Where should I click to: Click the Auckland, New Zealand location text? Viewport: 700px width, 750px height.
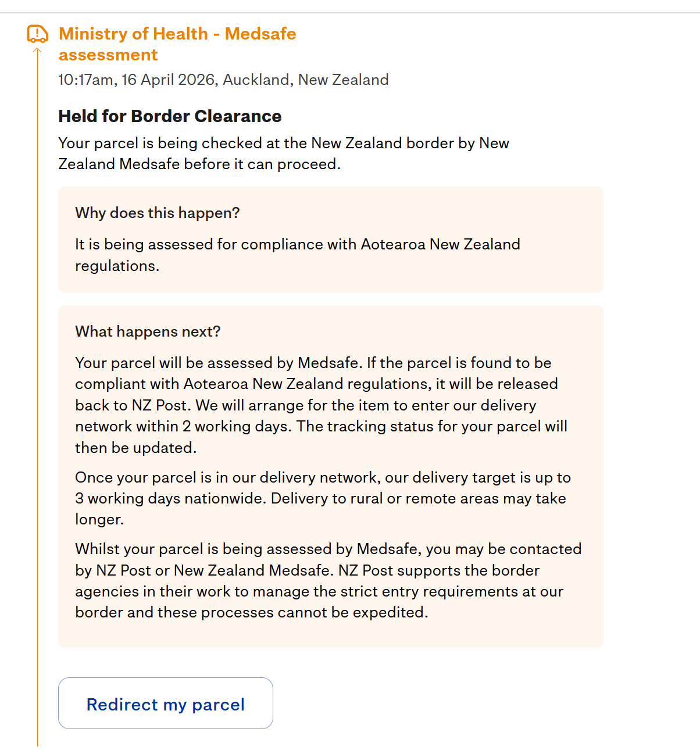click(x=306, y=80)
